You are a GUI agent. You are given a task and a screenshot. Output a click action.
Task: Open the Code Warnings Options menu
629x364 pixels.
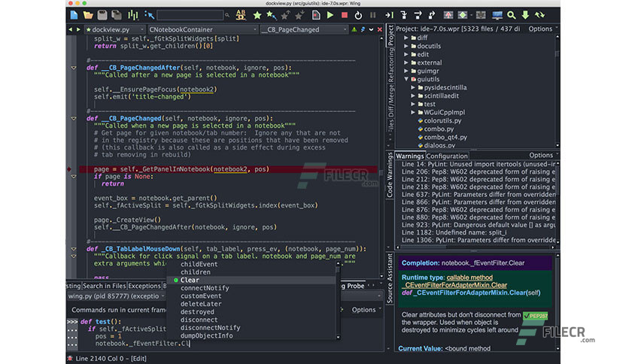coord(543,156)
